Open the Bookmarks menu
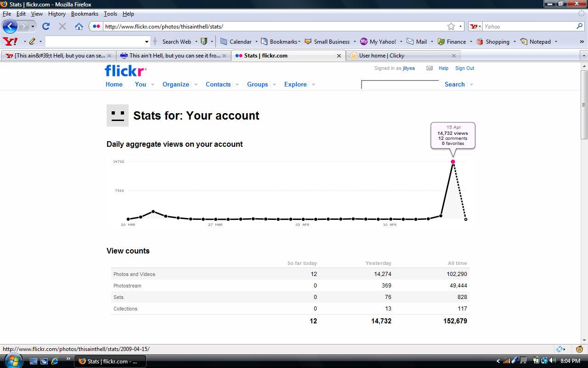The height and width of the screenshot is (368, 588). tap(85, 14)
